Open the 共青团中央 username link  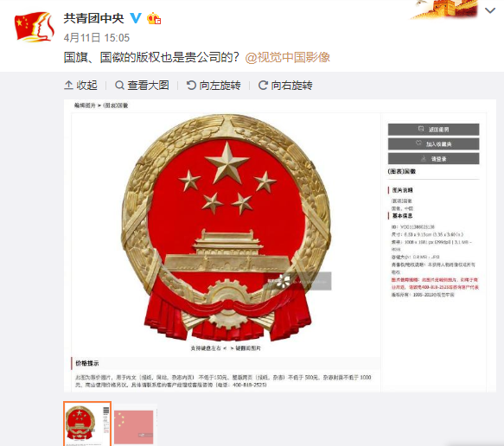tap(93, 18)
